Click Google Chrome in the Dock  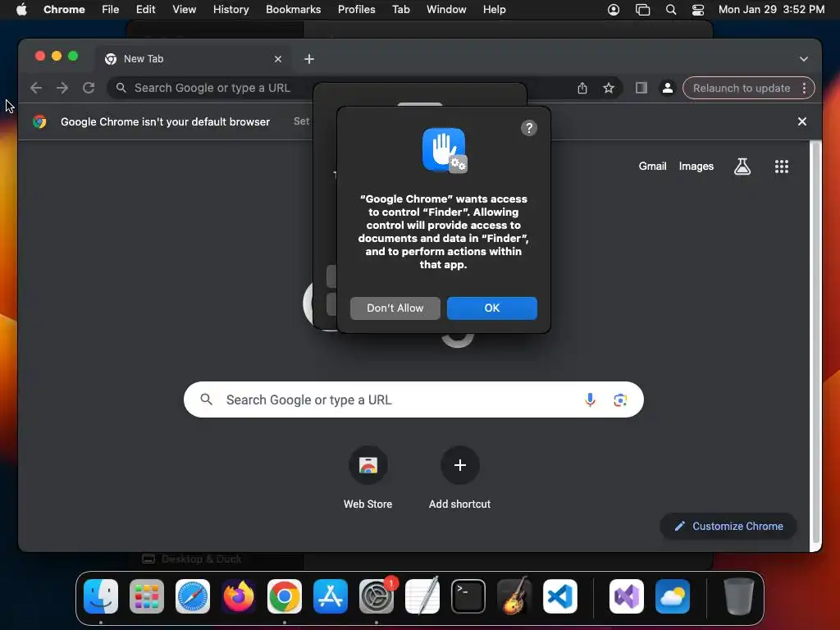pos(285,596)
